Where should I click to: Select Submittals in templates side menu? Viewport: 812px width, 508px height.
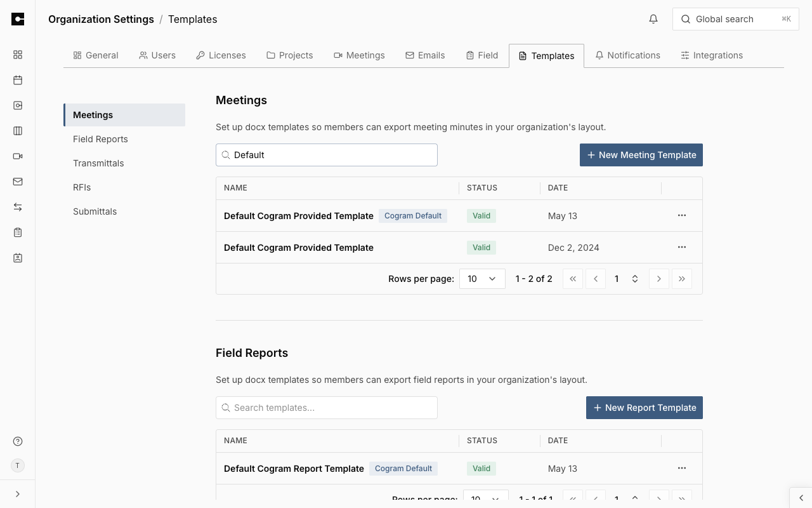coord(124,211)
